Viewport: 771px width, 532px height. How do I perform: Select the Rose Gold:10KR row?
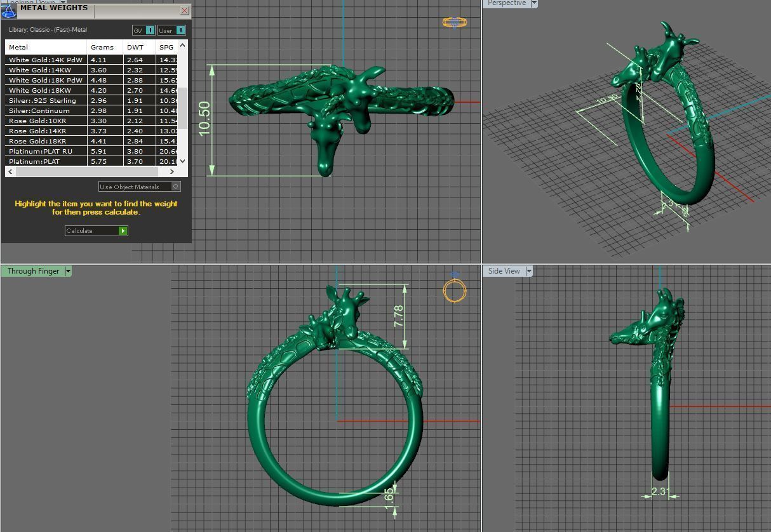tap(91, 121)
